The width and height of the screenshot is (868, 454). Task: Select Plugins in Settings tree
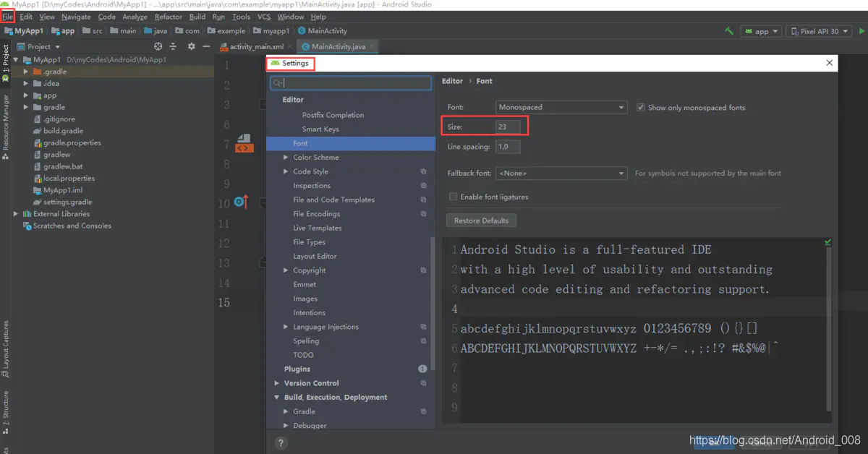(x=297, y=369)
